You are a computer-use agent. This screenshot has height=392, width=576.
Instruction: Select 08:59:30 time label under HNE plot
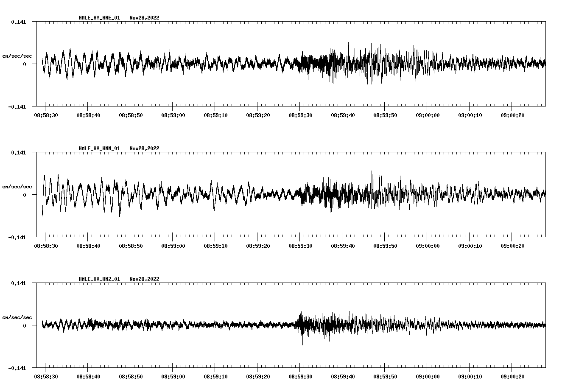[x=300, y=115]
